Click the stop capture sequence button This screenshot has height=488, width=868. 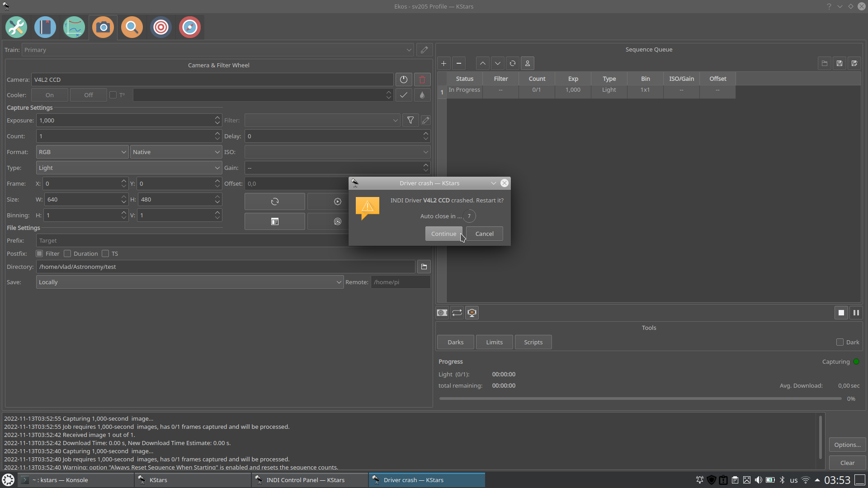841,313
